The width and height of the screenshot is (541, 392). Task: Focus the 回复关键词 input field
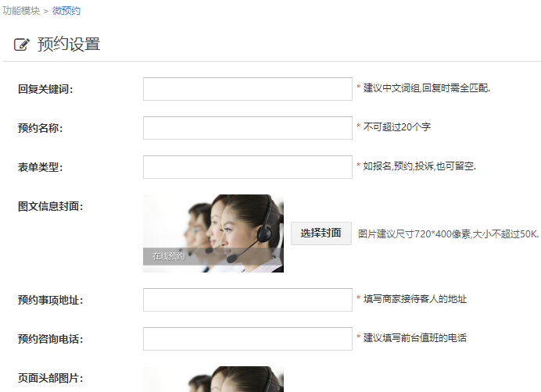click(247, 89)
